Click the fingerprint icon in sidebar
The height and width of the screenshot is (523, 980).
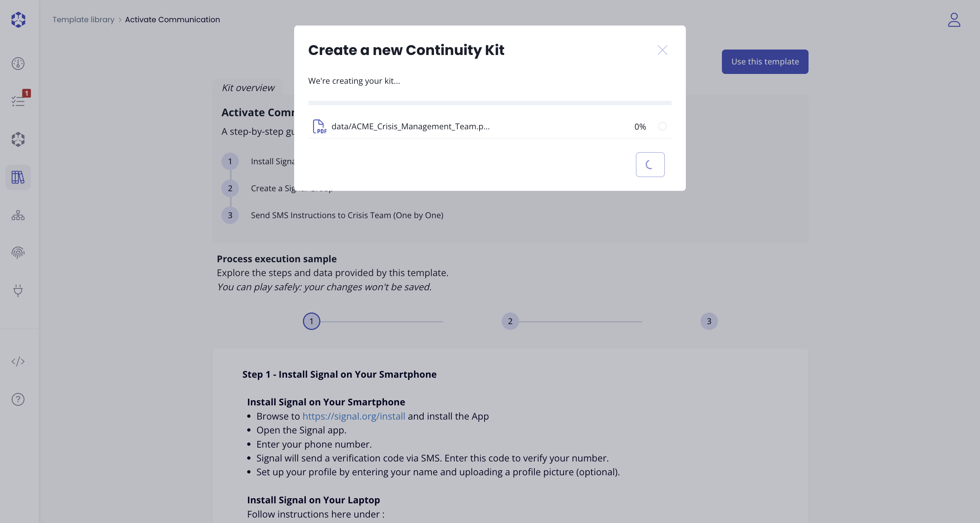18,253
